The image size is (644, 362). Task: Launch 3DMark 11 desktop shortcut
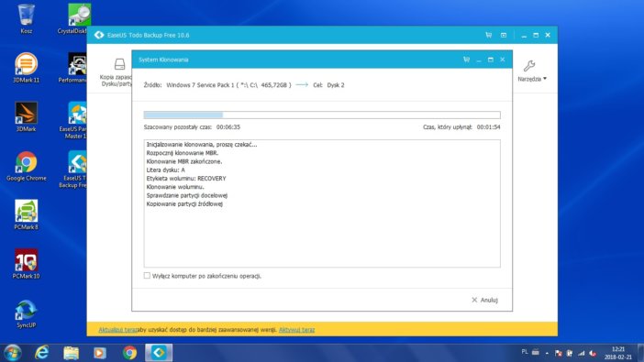click(x=26, y=68)
